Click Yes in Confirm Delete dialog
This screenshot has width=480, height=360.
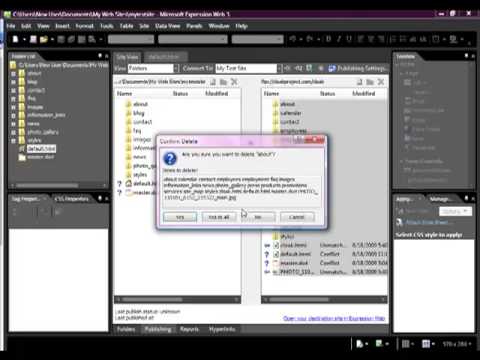click(x=180, y=217)
